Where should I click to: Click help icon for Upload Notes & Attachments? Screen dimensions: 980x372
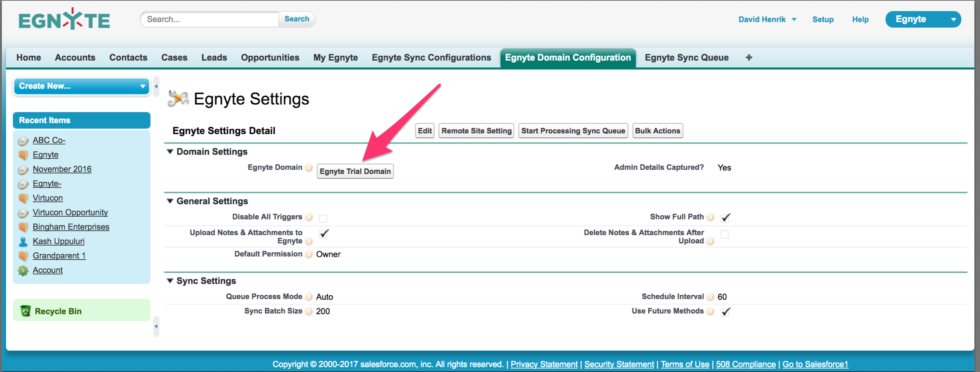309,241
